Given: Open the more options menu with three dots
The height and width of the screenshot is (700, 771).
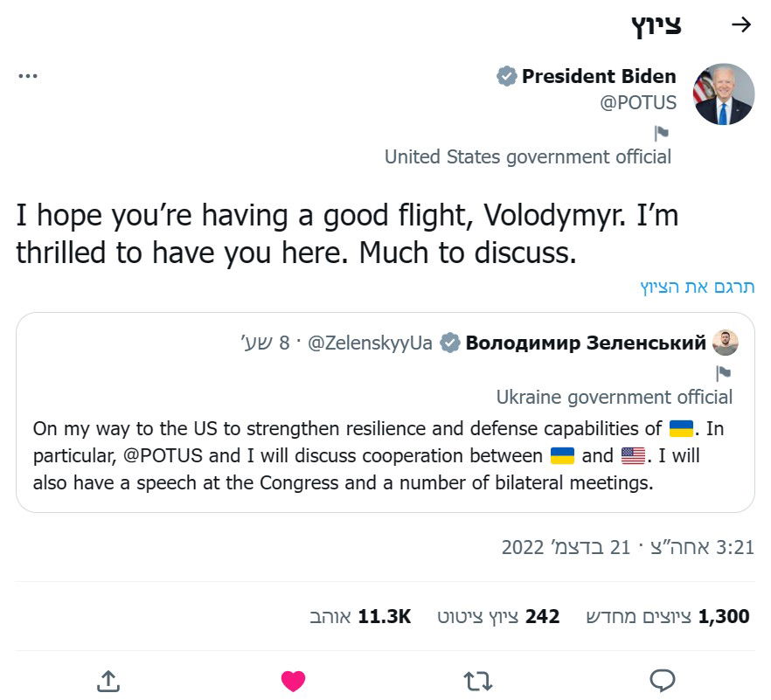Looking at the screenshot, I should [28, 74].
